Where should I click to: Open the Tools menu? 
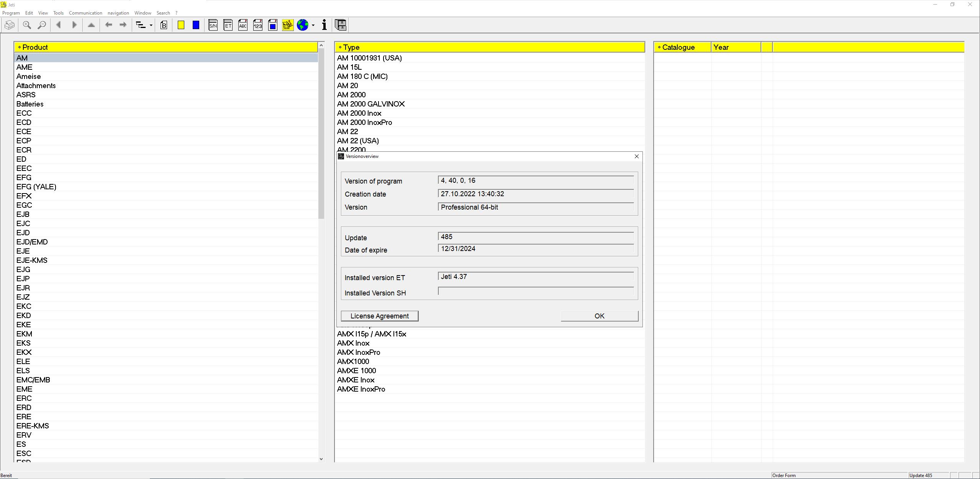coord(58,13)
